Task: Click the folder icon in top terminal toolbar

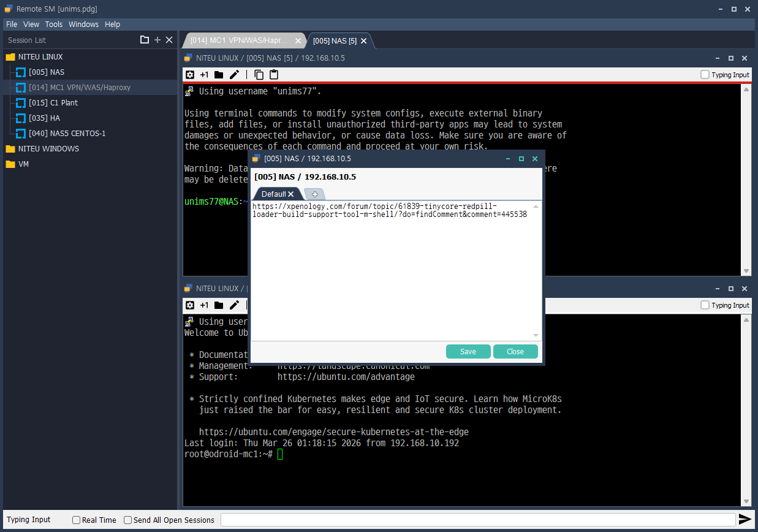Action: pos(219,75)
